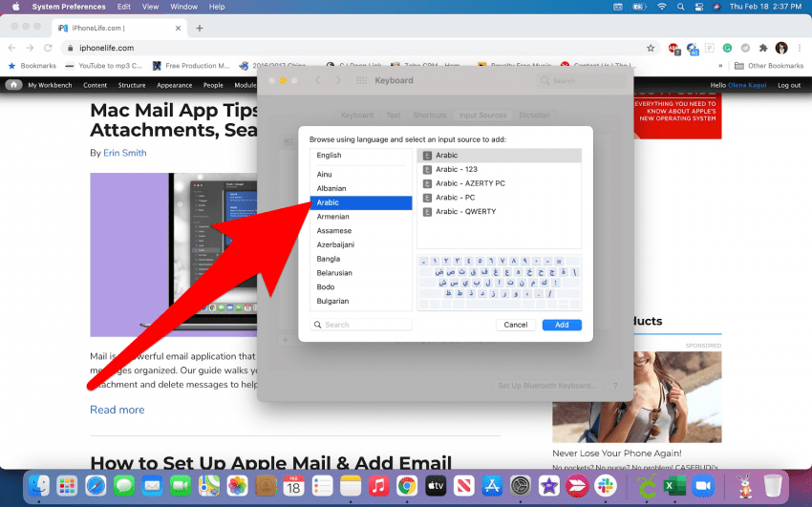The image size is (812, 507).
Task: Open Launchpad in the Dock
Action: click(67, 486)
